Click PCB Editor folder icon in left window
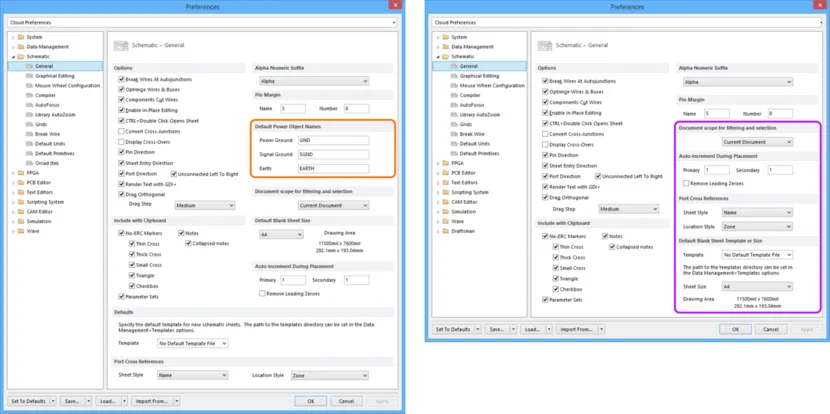Viewport: 830px width, 414px height. pyautogui.click(x=21, y=182)
